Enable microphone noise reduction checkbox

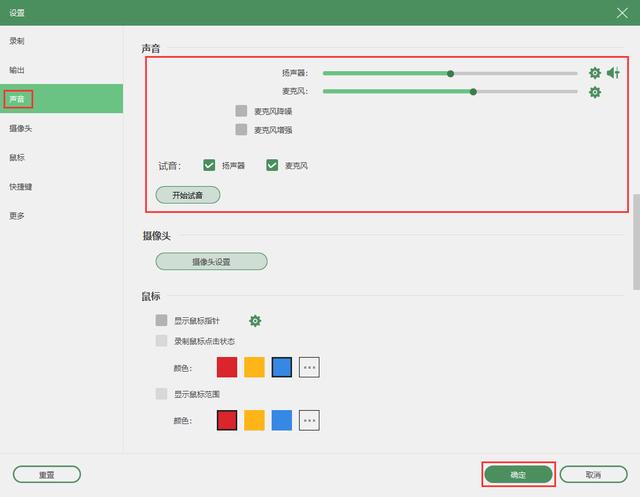click(241, 111)
